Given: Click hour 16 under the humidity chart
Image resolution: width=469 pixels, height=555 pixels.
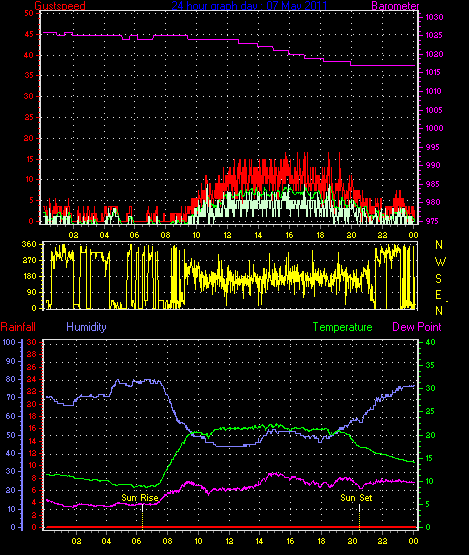Looking at the screenshot, I should pos(290,541).
